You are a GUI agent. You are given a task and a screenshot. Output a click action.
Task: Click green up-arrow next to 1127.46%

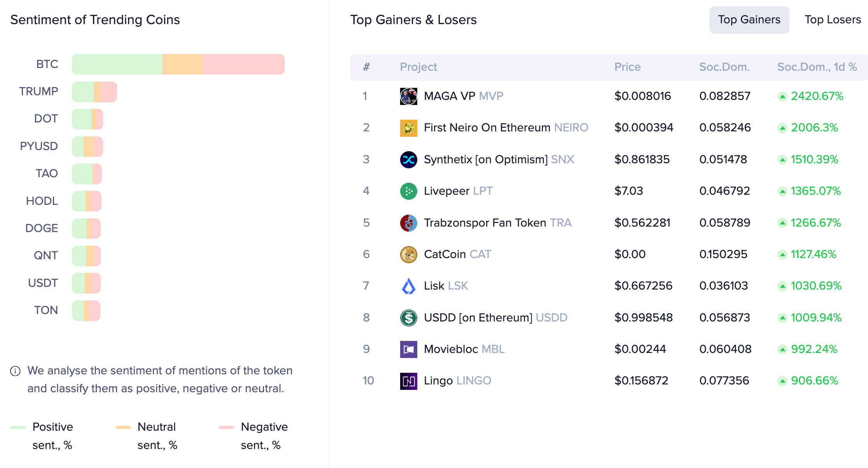click(782, 255)
